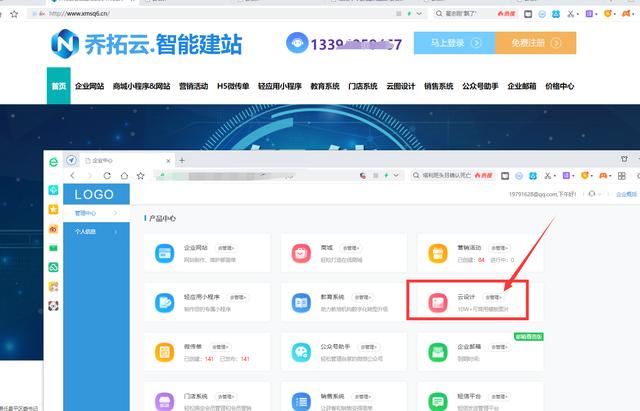Open the 教育系统 book icon
This screenshot has height=411, width=640.
click(301, 303)
